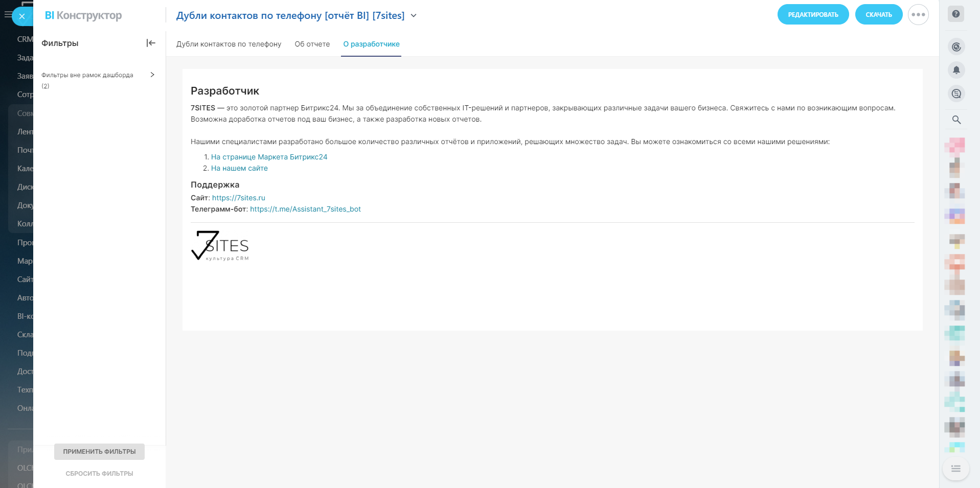Switch to 'Дубли контактов по телефону' tab

[x=229, y=44]
